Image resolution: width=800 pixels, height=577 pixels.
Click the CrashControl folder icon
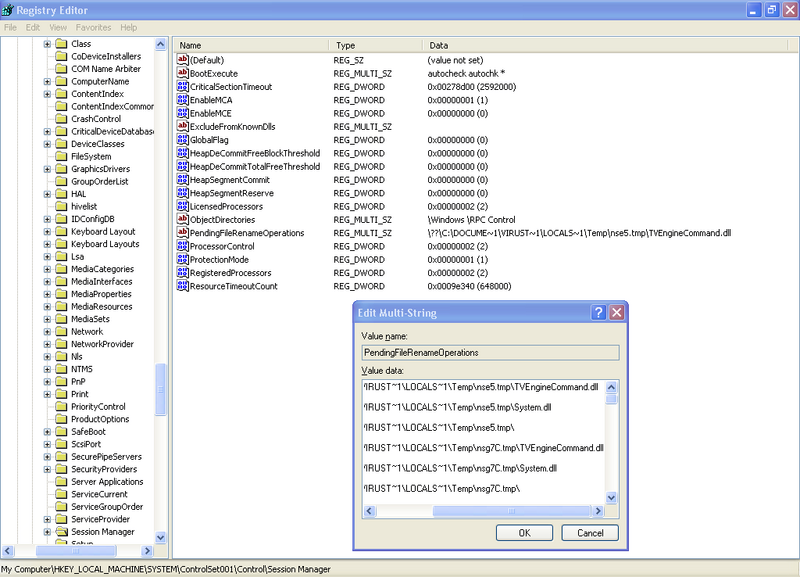[x=61, y=119]
